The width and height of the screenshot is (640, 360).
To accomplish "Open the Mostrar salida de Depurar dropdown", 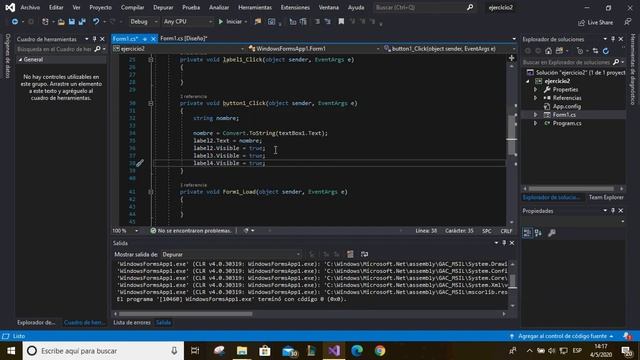I will (231, 254).
